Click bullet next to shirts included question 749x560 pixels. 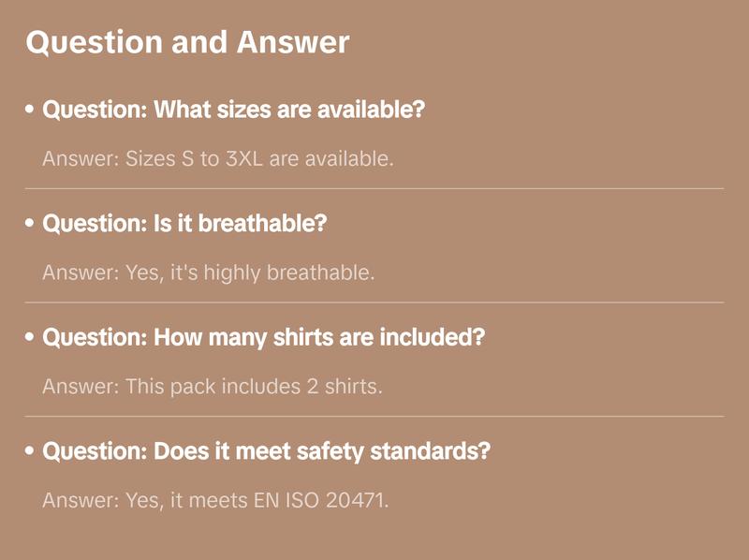pyautogui.click(x=30, y=338)
